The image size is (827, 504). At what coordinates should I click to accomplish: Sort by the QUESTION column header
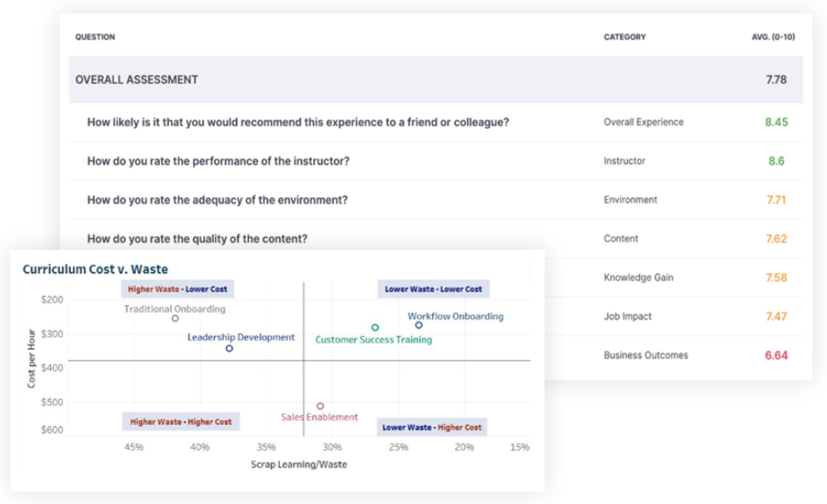point(95,38)
